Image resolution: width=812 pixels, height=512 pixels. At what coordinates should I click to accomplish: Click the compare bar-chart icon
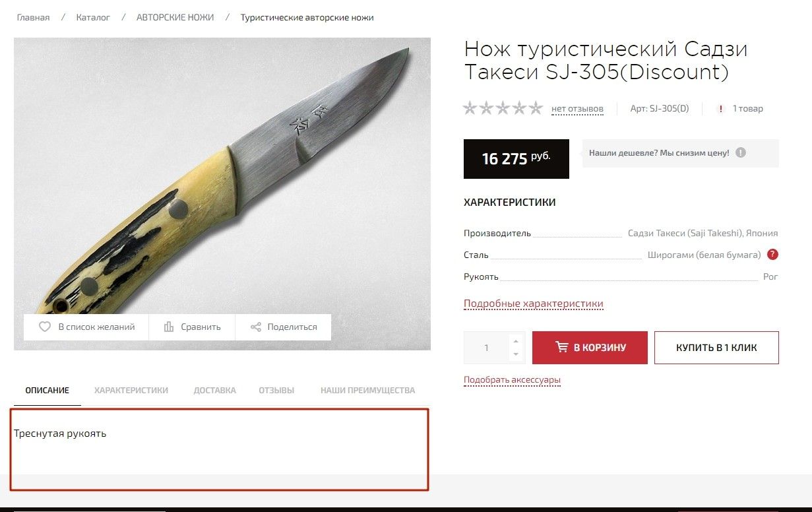169,327
